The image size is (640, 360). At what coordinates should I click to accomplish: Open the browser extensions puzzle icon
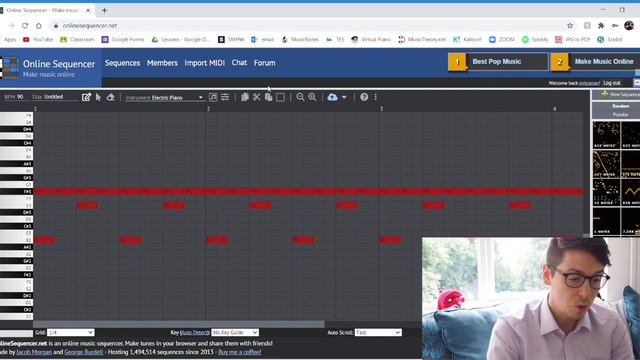pyautogui.click(x=601, y=25)
